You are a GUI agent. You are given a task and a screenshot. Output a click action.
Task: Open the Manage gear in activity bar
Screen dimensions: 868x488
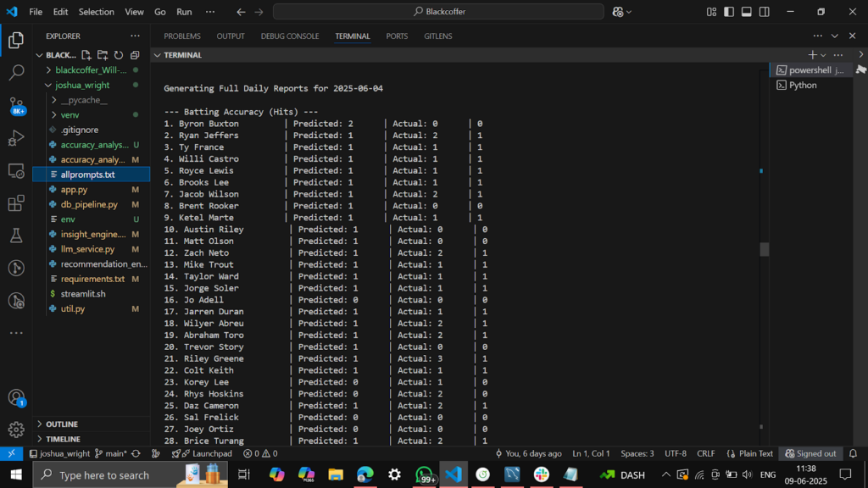[16, 430]
